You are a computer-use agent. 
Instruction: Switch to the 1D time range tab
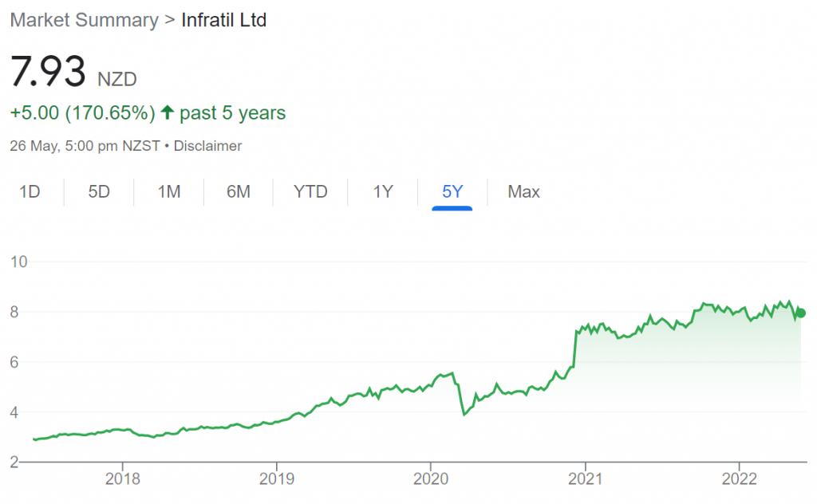(30, 191)
